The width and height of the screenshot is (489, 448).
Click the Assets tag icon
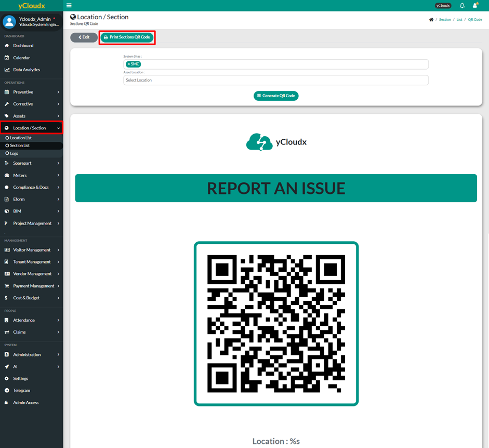7,116
